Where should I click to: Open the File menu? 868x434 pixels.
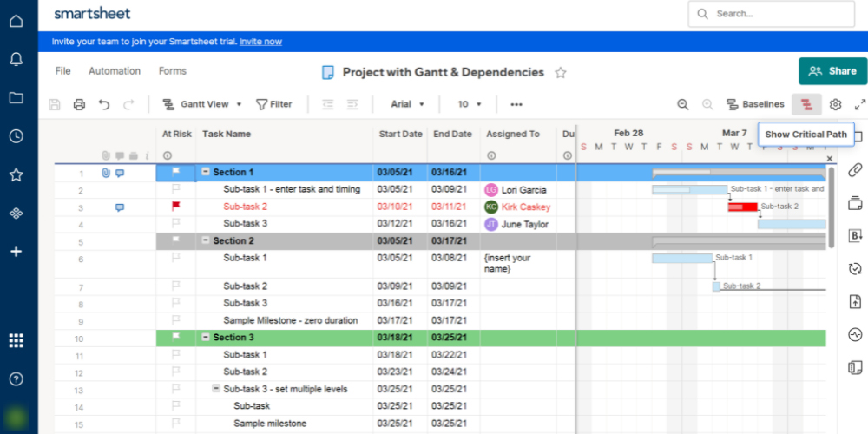63,71
